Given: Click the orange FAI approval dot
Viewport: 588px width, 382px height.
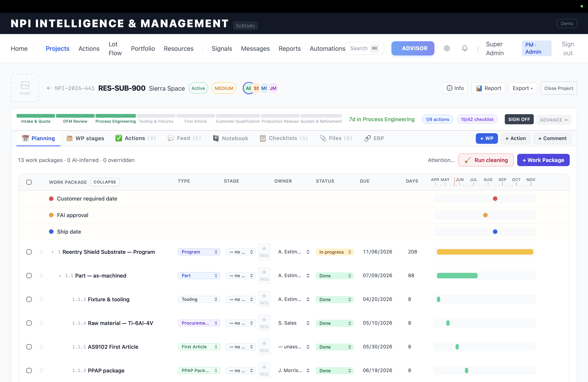Looking at the screenshot, I should coord(486,215).
